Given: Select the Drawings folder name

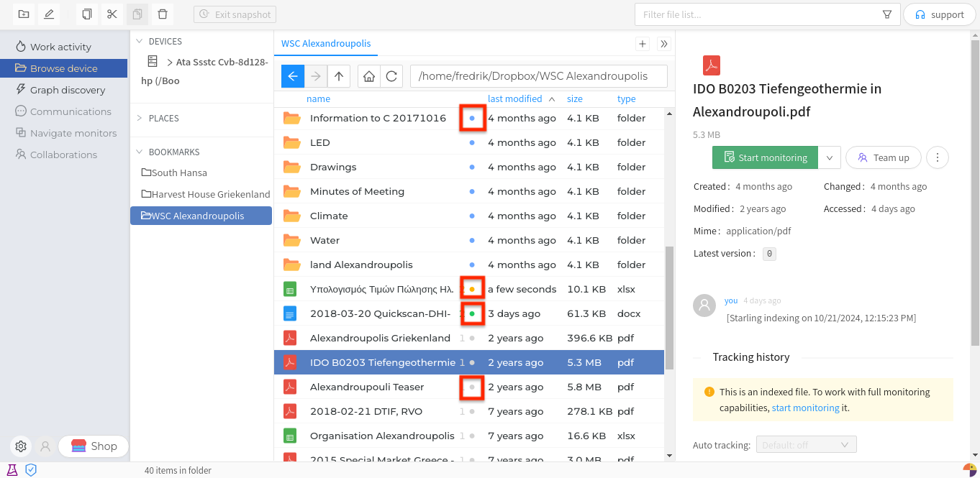Looking at the screenshot, I should 333,167.
